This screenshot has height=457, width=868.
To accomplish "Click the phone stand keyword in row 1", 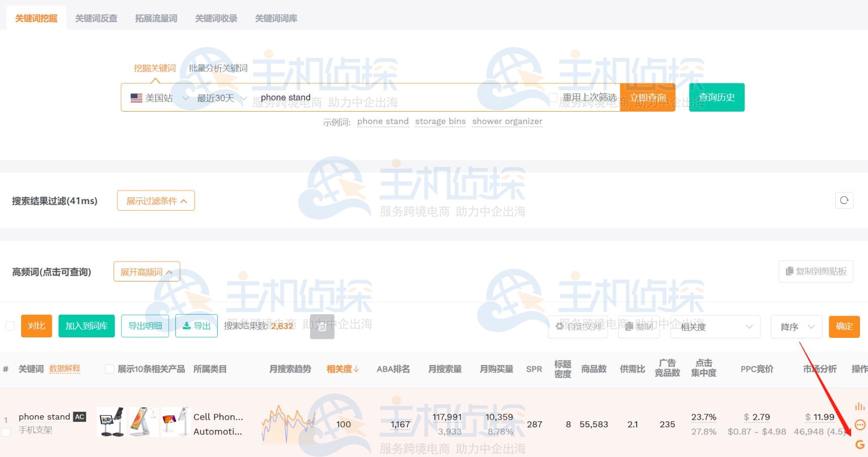I will [x=44, y=417].
